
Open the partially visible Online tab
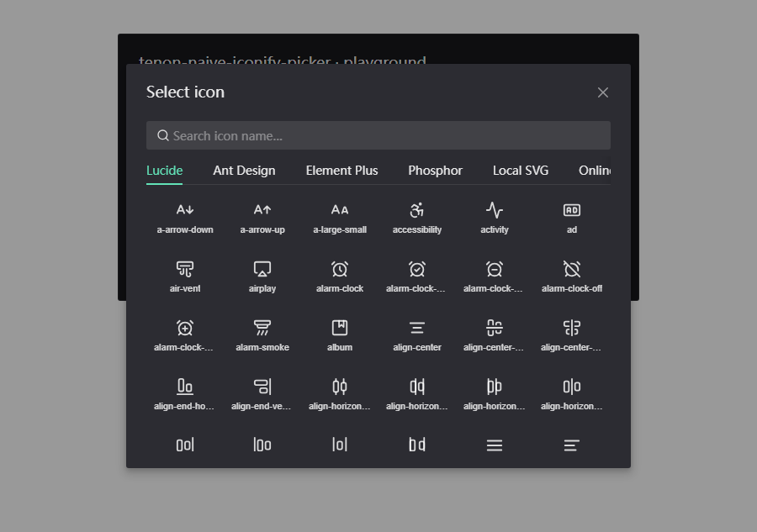[x=595, y=171]
